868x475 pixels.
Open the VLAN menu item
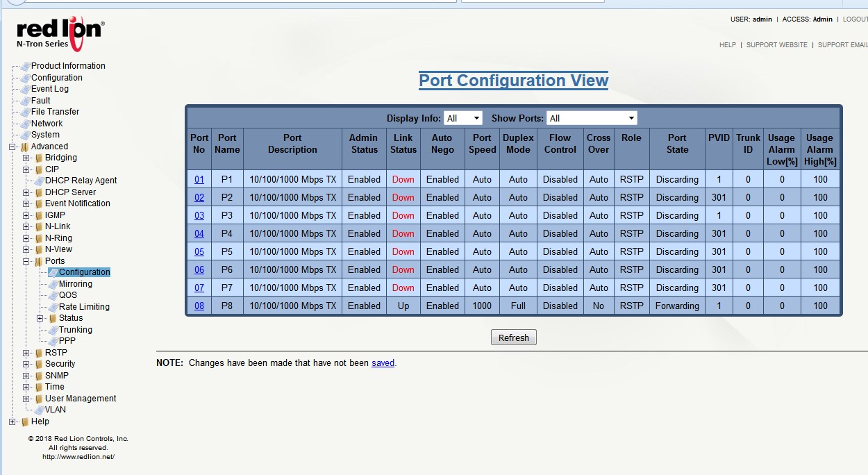(x=56, y=410)
